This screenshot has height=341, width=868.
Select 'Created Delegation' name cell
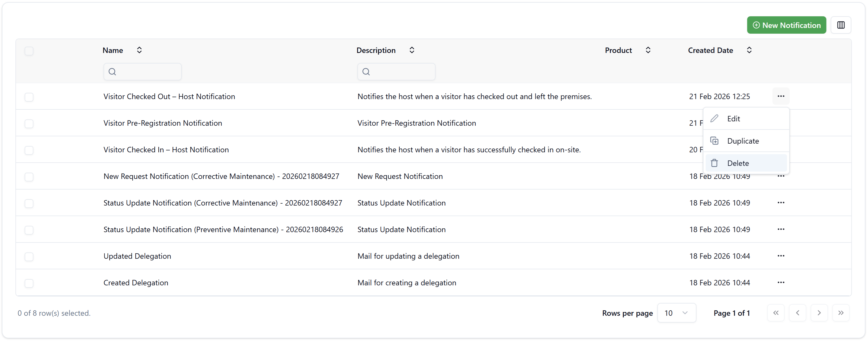tap(136, 283)
